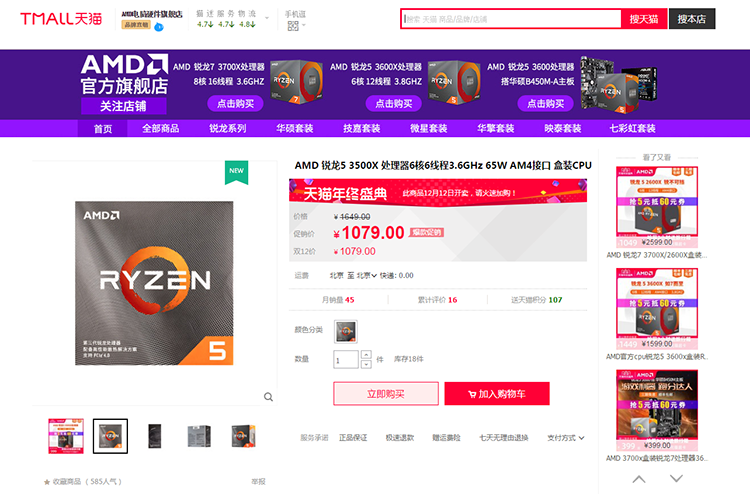Click 点击购买 for 锐龙5 3600X
This screenshot has width=750, height=494.
pyautogui.click(x=394, y=103)
